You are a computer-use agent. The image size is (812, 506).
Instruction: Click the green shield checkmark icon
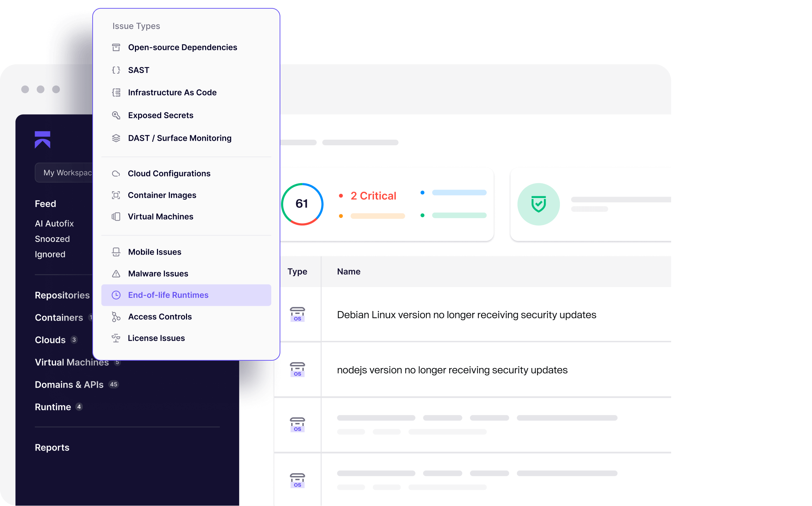click(538, 204)
